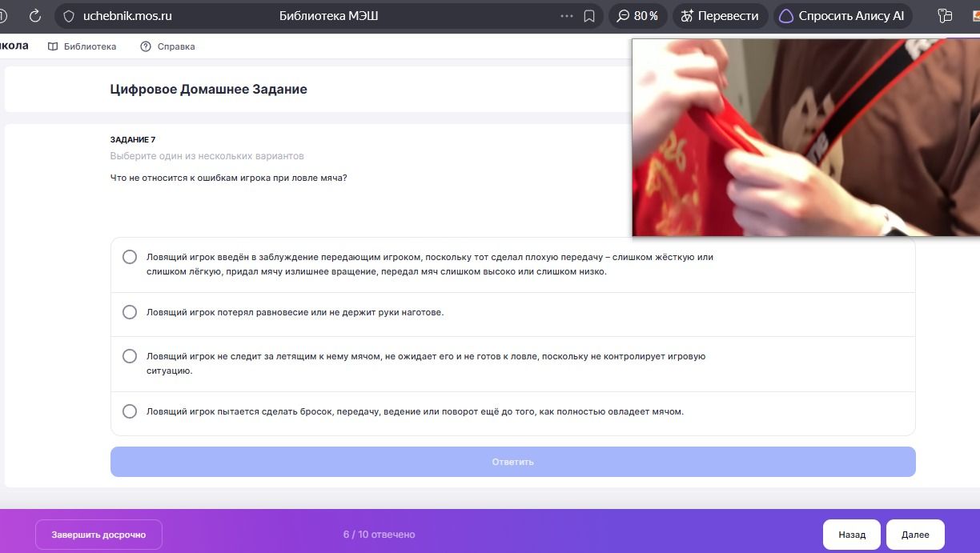Viewport: 980px width, 553px height.
Task: Click the question text 'Что не относится к ошибкам'
Action: tap(229, 178)
